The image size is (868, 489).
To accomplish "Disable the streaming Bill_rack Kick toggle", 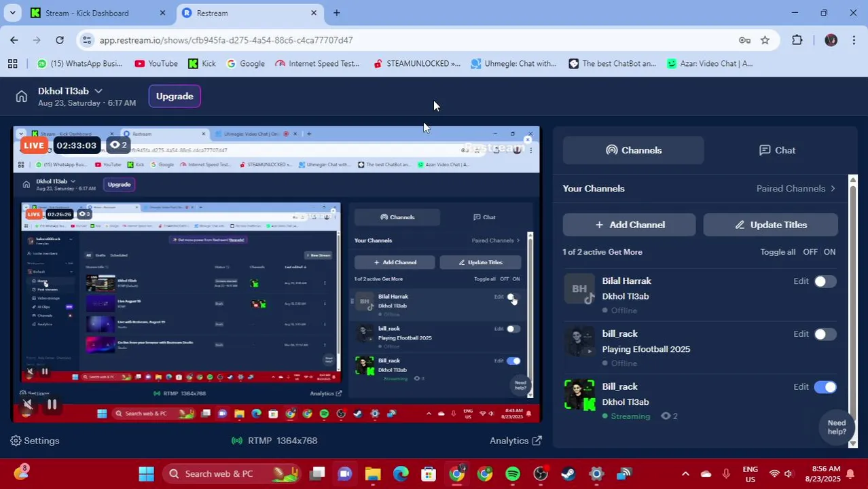I will [825, 387].
